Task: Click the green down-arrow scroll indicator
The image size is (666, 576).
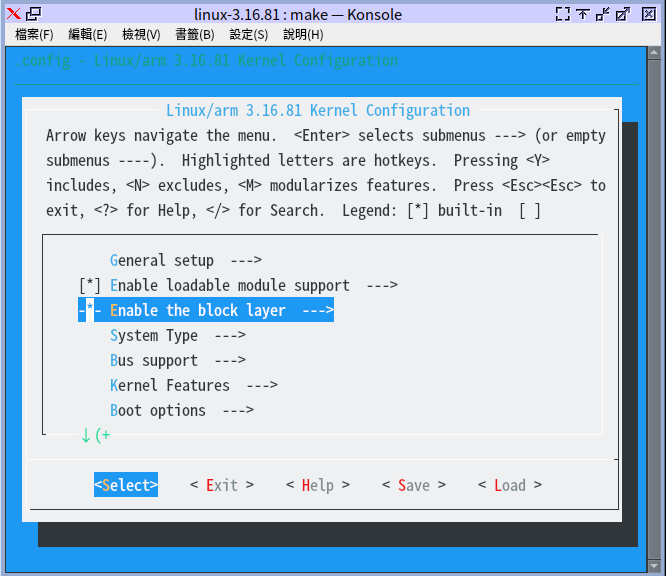Action: pos(86,435)
